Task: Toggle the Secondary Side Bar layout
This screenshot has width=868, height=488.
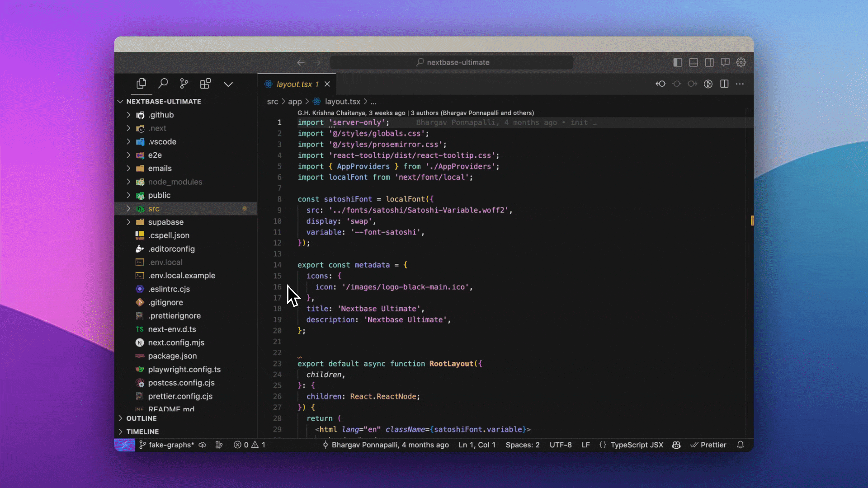Action: click(709, 62)
